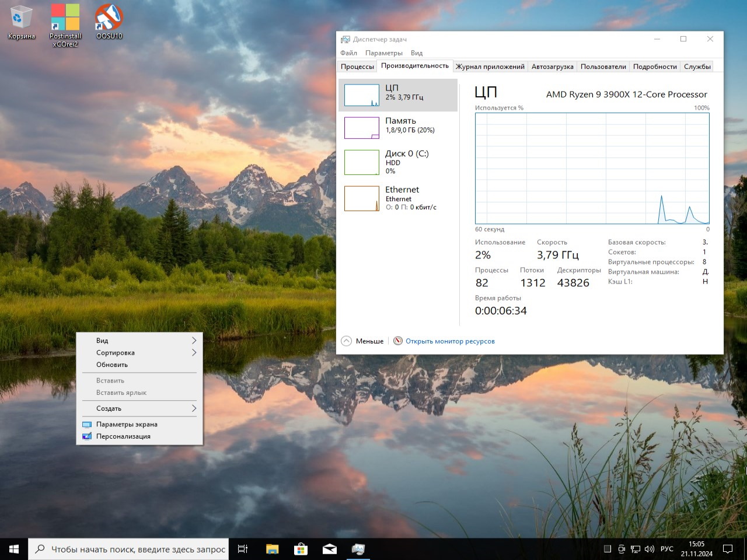The image size is (747, 560).
Task: Expand the Создать submenu
Action: coord(139,408)
